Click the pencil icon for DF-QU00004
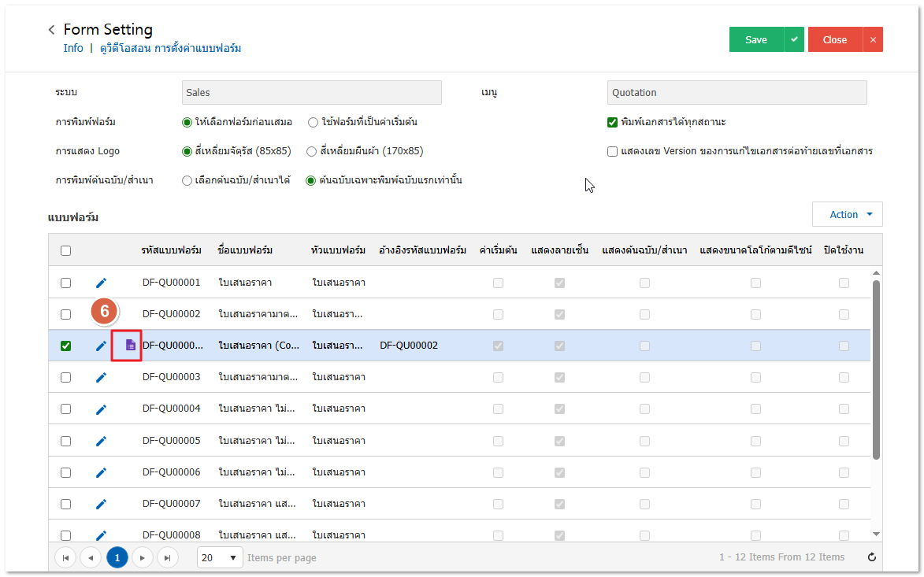This screenshot has width=924, height=577. [101, 409]
